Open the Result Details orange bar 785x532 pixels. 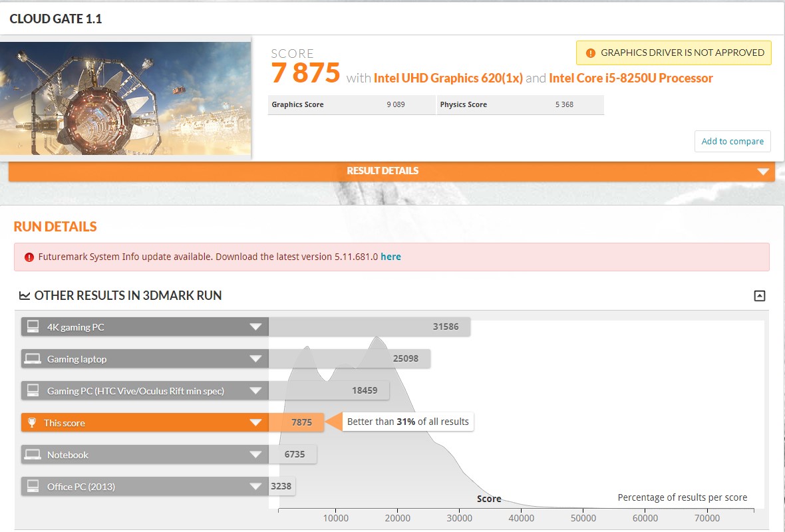tap(391, 171)
